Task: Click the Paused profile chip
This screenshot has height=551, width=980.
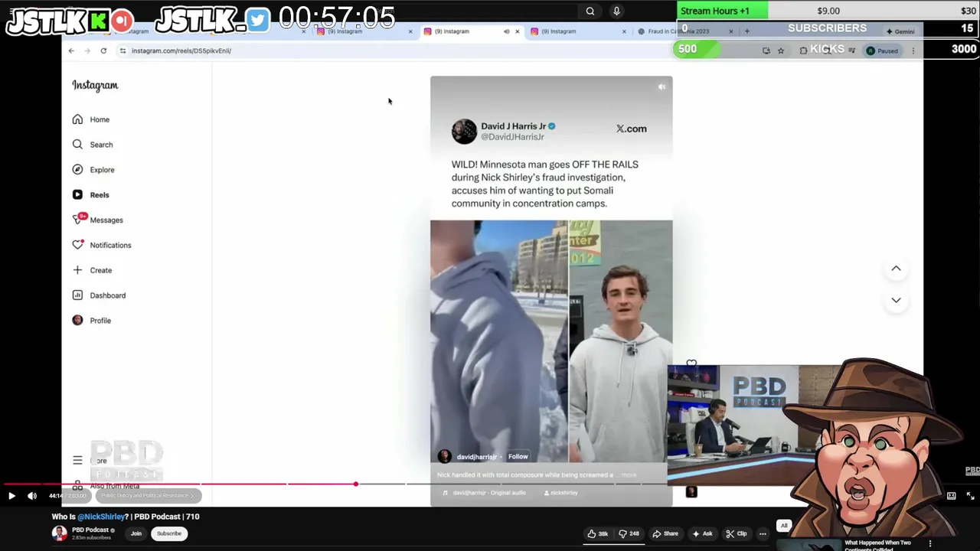Action: tap(882, 51)
